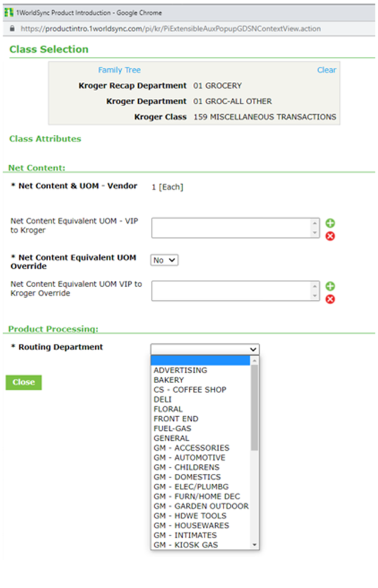378x588 pixels.
Task: Click green plus icon beside VIP to Kroger field
Action: pyautogui.click(x=330, y=223)
